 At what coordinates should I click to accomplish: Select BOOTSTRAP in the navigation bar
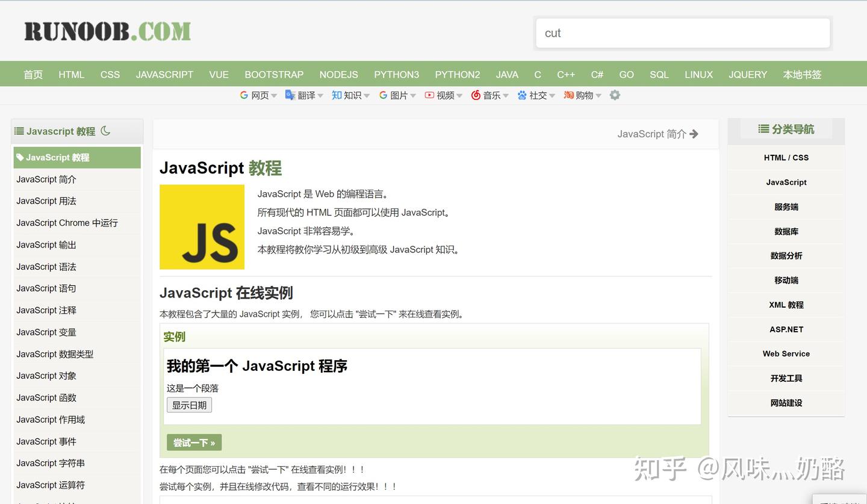(274, 75)
